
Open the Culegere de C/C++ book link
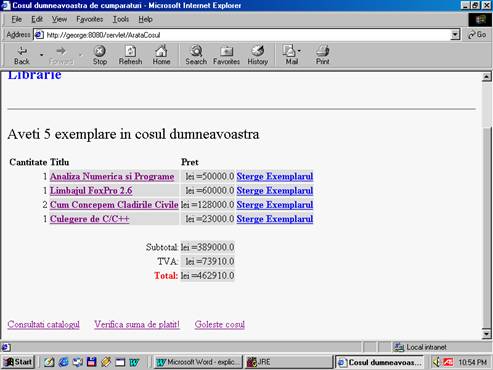pos(89,219)
